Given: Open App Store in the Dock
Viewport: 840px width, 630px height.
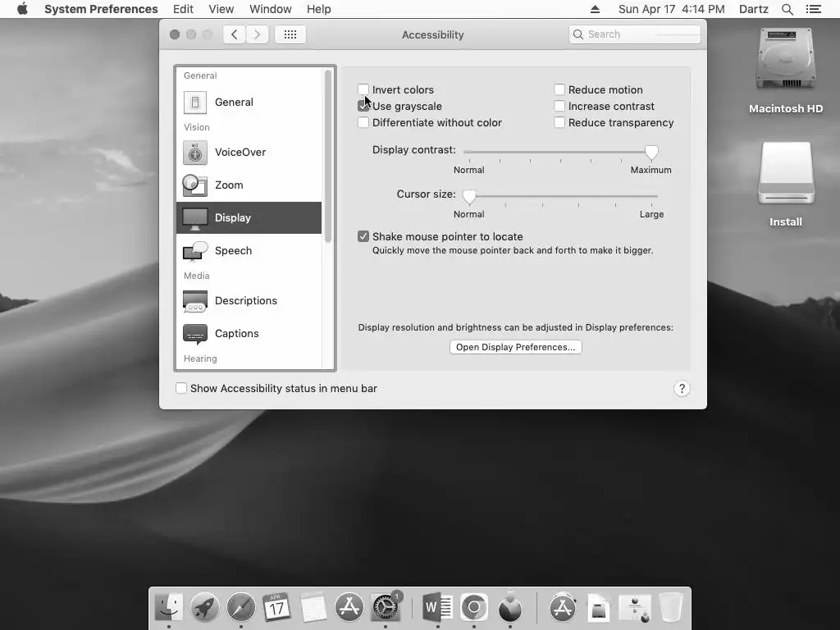Looking at the screenshot, I should click(349, 607).
